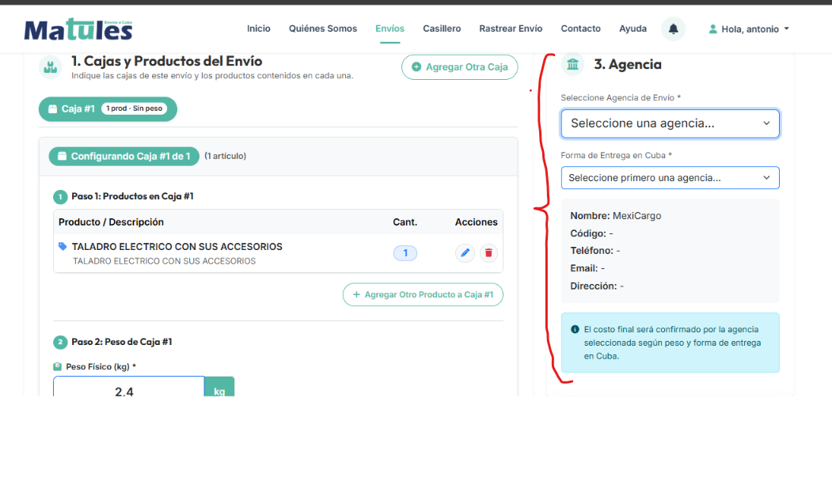Go to Rastrear Envío
832x504 pixels.
coord(511,28)
